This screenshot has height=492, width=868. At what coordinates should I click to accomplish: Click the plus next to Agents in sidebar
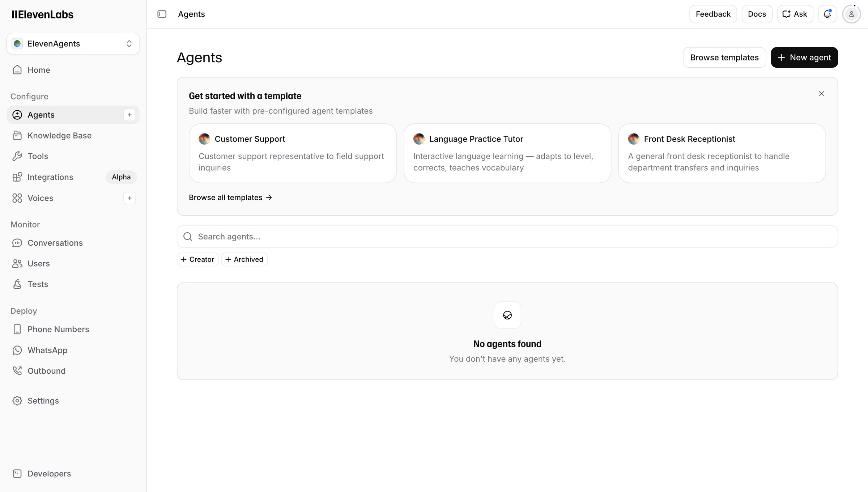[x=129, y=115]
